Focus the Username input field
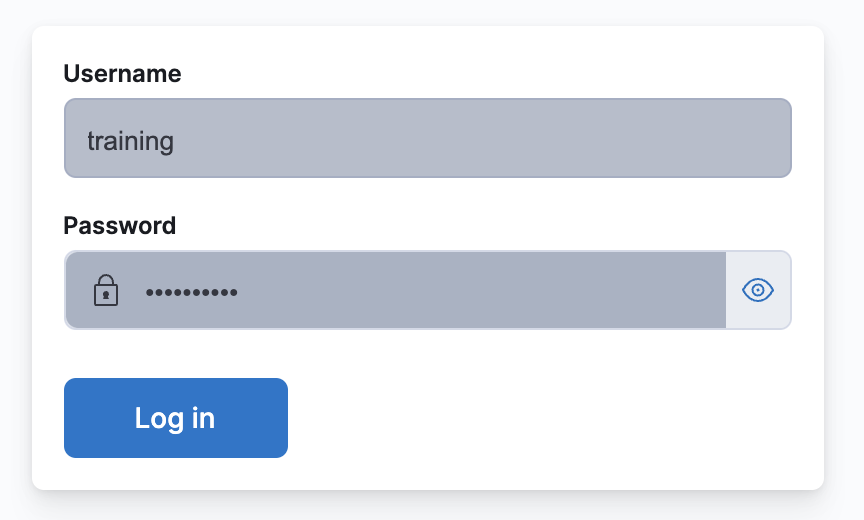This screenshot has height=520, width=864. (428, 138)
